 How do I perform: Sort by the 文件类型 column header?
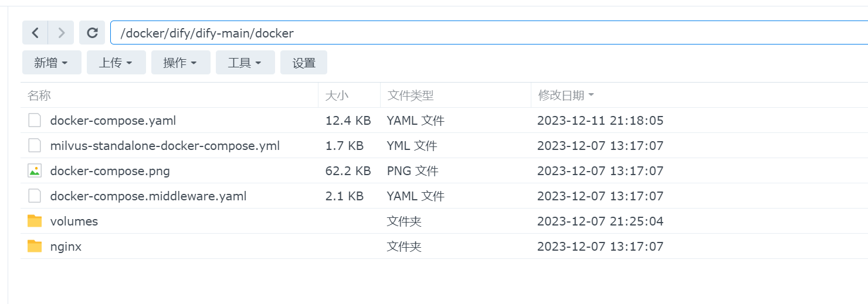[456, 95]
